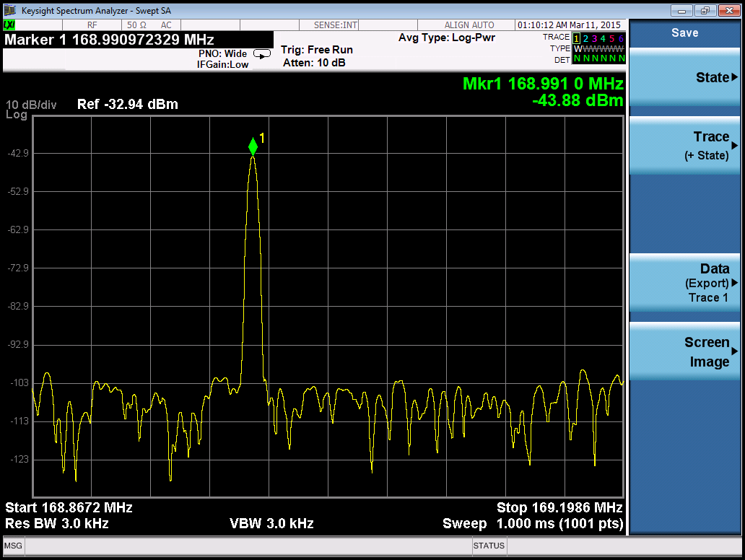The width and height of the screenshot is (745, 560).
Task: Click the -43.88 dBm marker amplitude
Action: coord(578,100)
